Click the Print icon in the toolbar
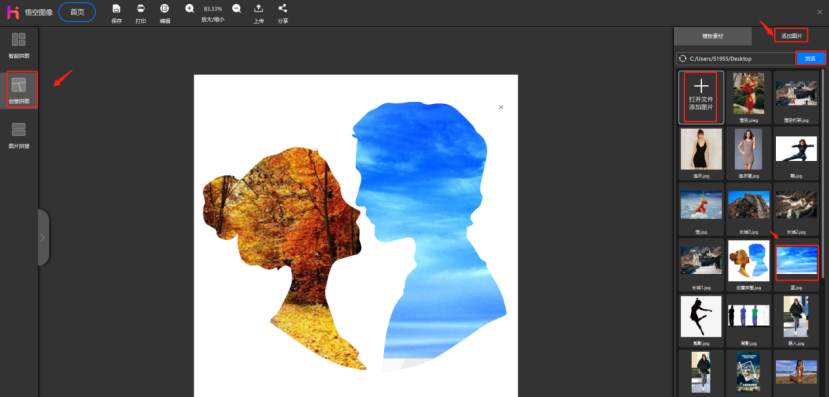 coord(141,9)
